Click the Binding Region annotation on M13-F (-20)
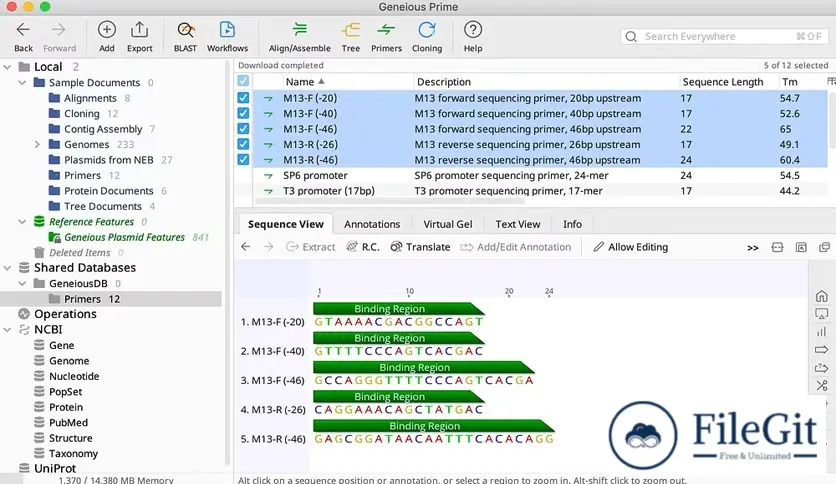This screenshot has height=484, width=836. 398,309
